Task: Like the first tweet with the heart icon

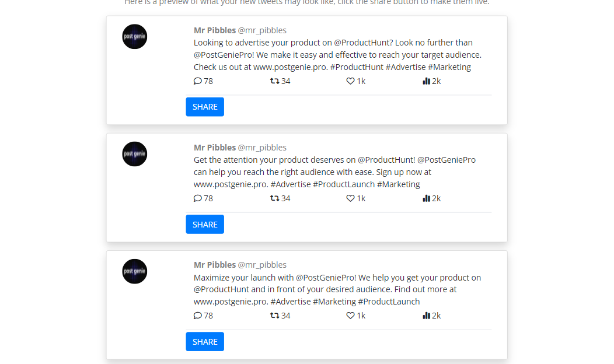Action: [x=350, y=81]
